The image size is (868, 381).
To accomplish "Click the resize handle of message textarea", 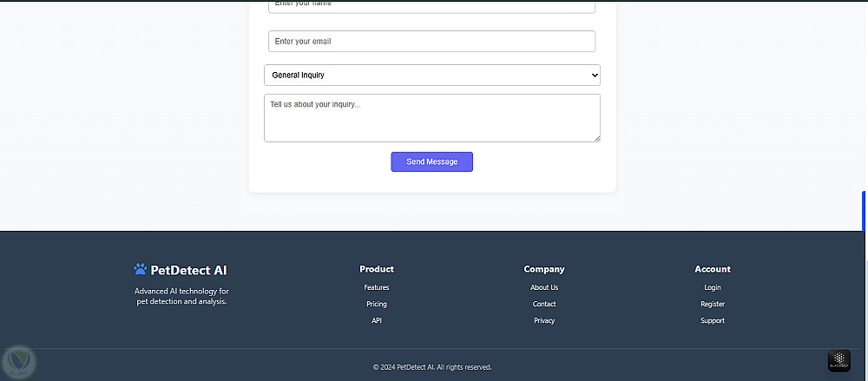I will click(x=596, y=138).
